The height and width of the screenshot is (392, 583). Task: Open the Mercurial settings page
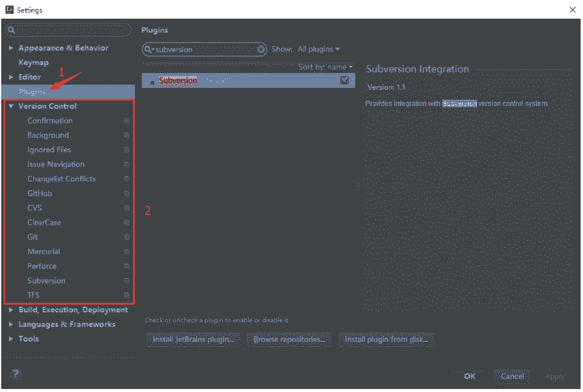coord(43,252)
